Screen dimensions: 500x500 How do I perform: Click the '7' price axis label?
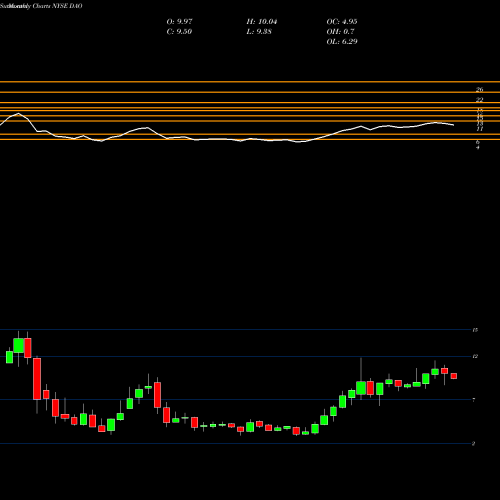474,400
